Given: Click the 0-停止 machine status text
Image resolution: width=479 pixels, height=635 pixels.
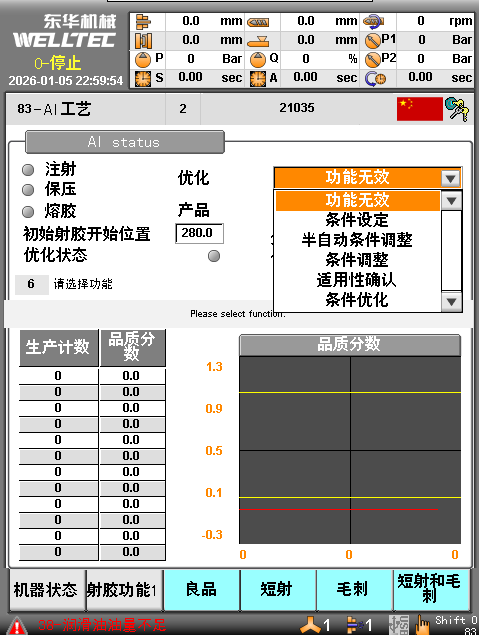Looking at the screenshot, I should [x=58, y=64].
